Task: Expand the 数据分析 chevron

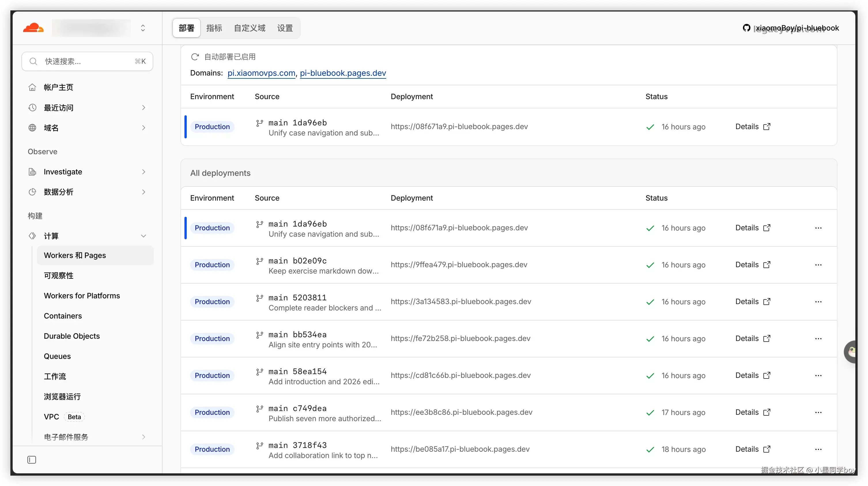Action: (x=144, y=192)
